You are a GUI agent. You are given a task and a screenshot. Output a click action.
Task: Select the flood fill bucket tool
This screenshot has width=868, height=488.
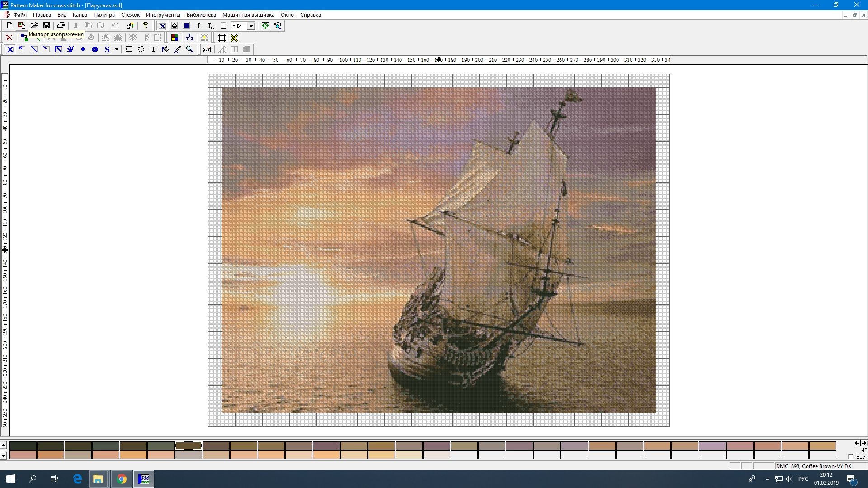165,49
